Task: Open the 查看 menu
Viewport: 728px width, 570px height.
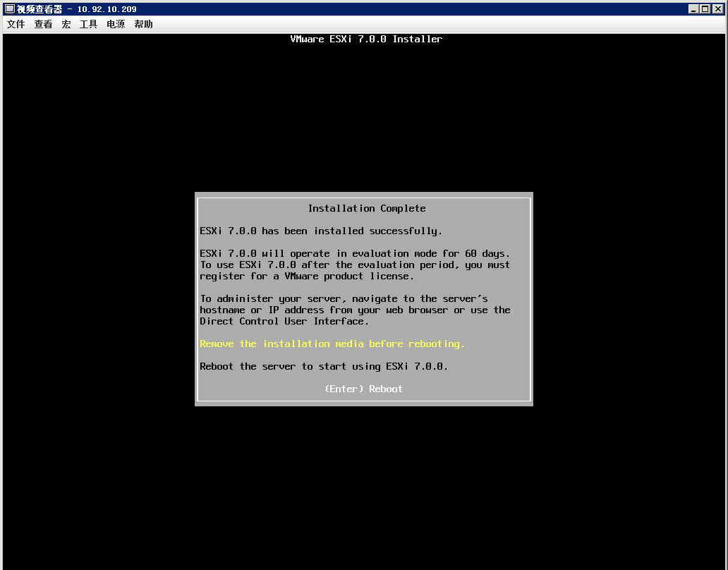Action: (x=43, y=24)
